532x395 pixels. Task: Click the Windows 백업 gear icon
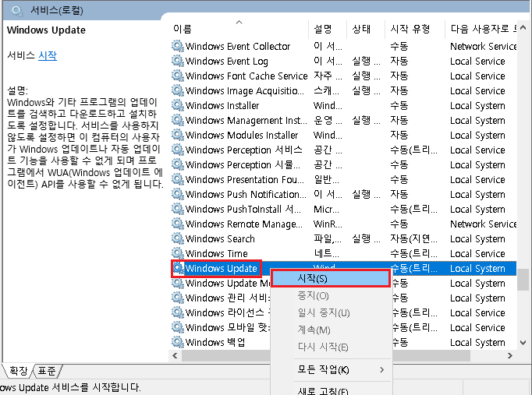(177, 342)
